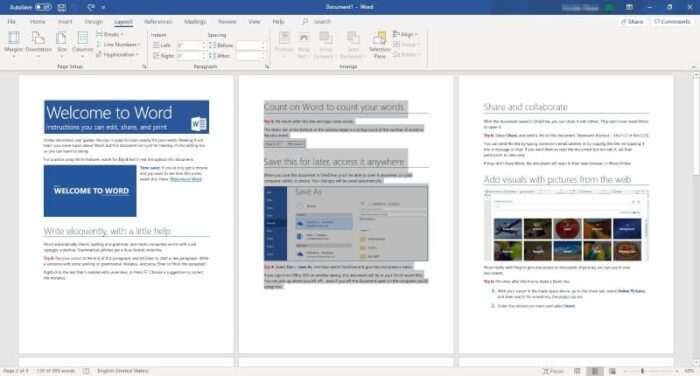The width and height of the screenshot is (700, 376).
Task: Expand the Line Numbers dropdown
Action: click(x=118, y=45)
